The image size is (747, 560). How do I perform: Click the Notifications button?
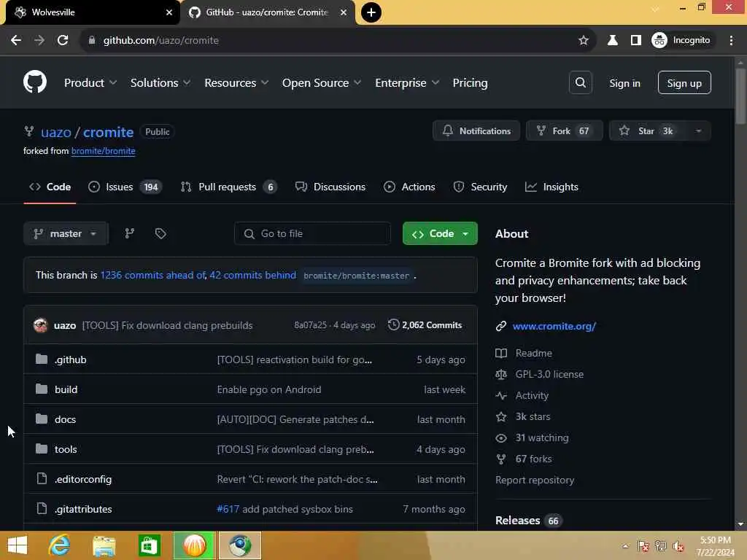[x=476, y=131]
